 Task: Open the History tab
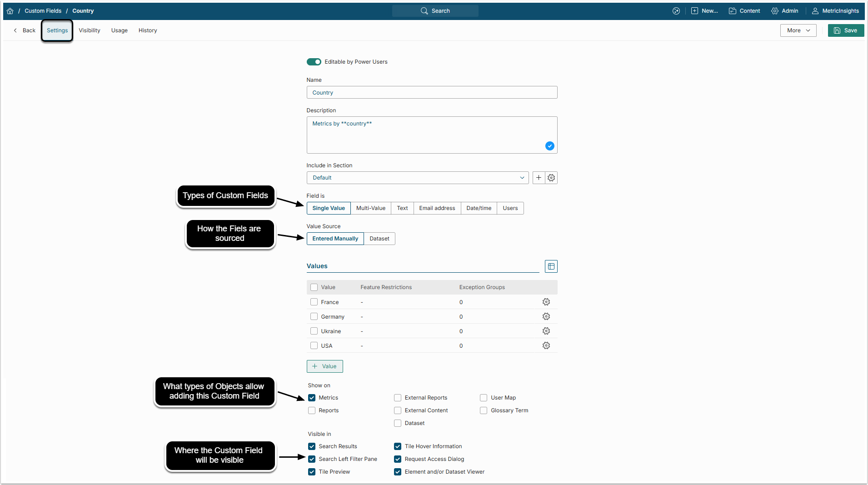(x=148, y=30)
